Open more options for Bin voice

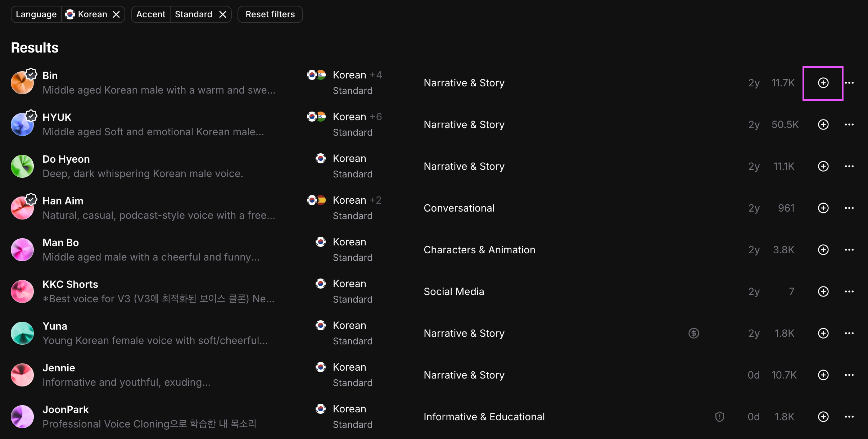pyautogui.click(x=849, y=83)
